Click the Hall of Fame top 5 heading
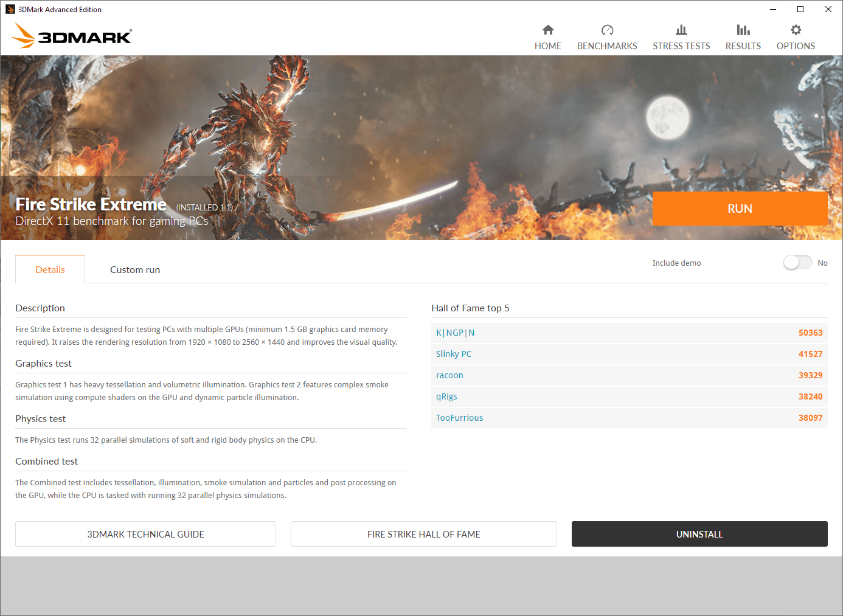 pos(470,308)
